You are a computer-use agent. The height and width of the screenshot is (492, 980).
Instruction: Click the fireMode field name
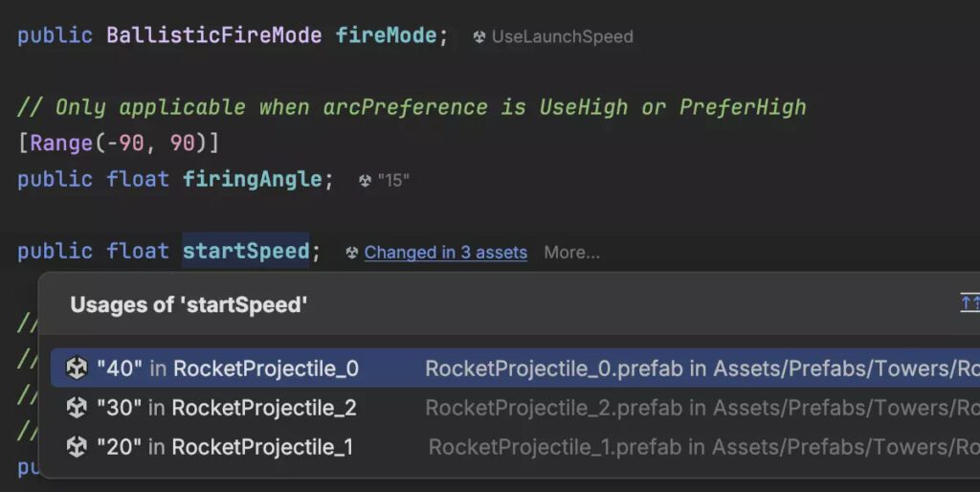[x=386, y=35]
